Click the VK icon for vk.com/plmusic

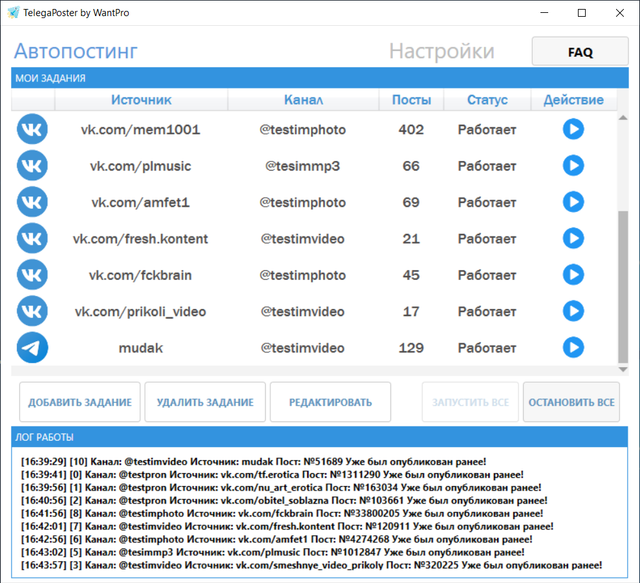[x=32, y=166]
